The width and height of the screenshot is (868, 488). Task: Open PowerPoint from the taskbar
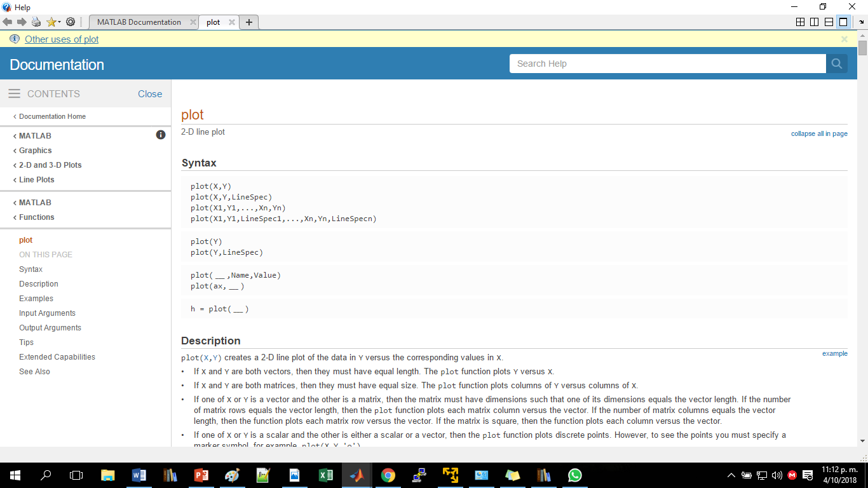(201, 475)
